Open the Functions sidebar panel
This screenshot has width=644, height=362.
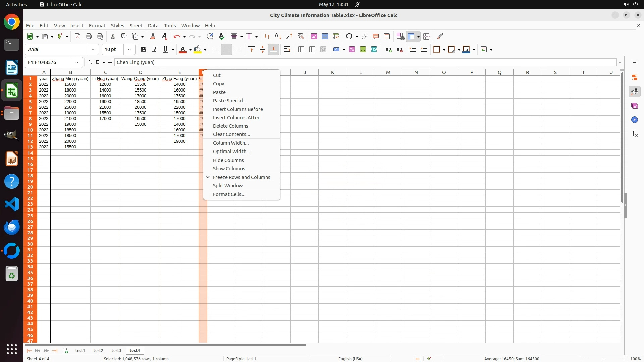pyautogui.click(x=635, y=134)
